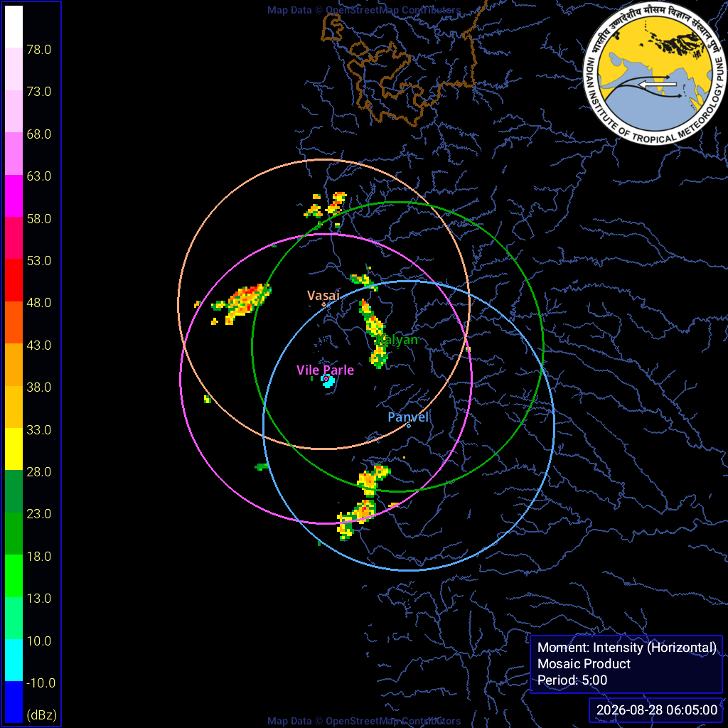
Task: Click the yellow 33.0 dBZ legend swatch
Action: [x=14, y=449]
